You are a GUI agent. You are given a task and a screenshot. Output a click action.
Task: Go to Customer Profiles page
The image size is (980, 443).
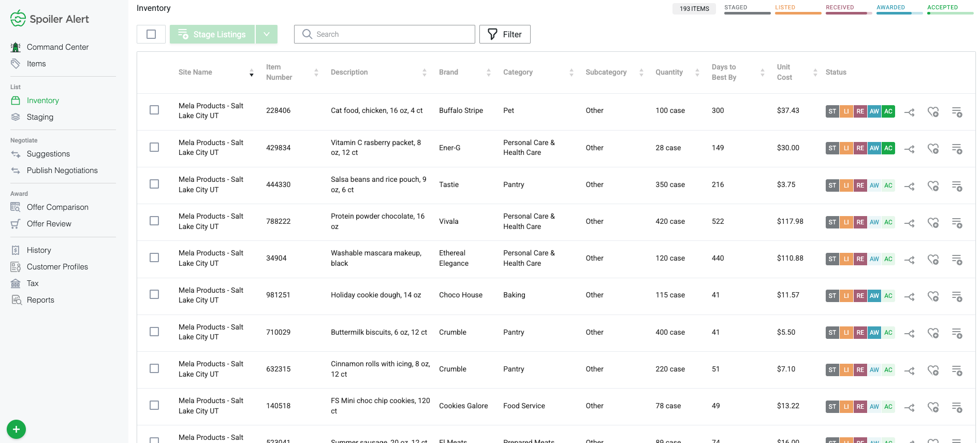57,267
